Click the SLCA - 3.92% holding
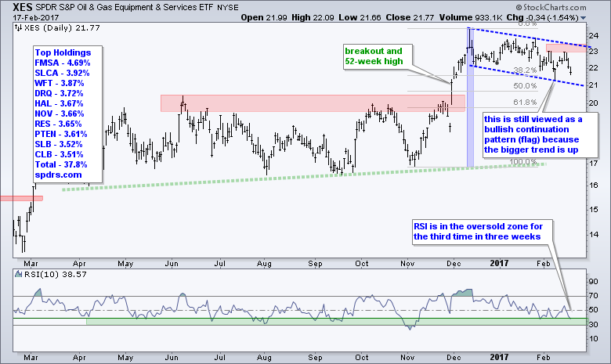Screen dimensions: 611x364 (x=62, y=73)
